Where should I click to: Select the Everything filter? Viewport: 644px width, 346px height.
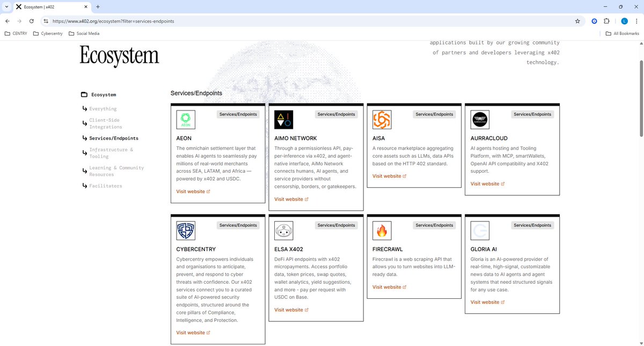(x=103, y=109)
